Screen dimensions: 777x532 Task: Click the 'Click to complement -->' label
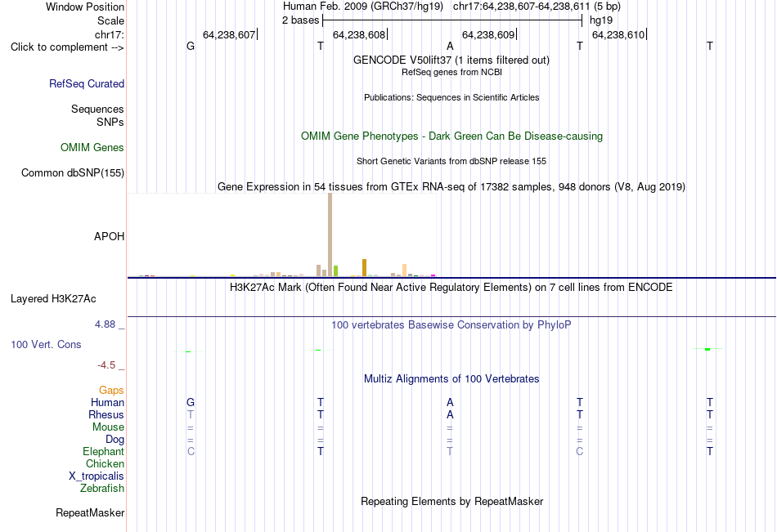pos(67,47)
